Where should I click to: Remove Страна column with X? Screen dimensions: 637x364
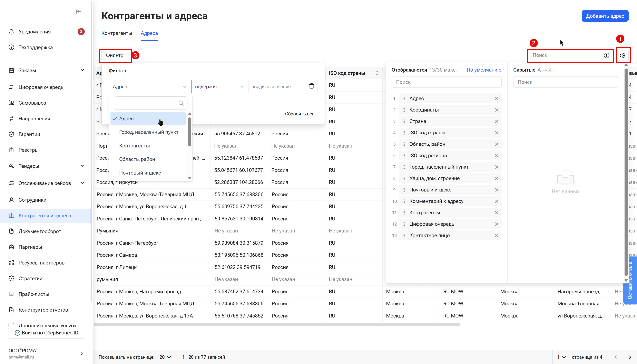tap(497, 122)
